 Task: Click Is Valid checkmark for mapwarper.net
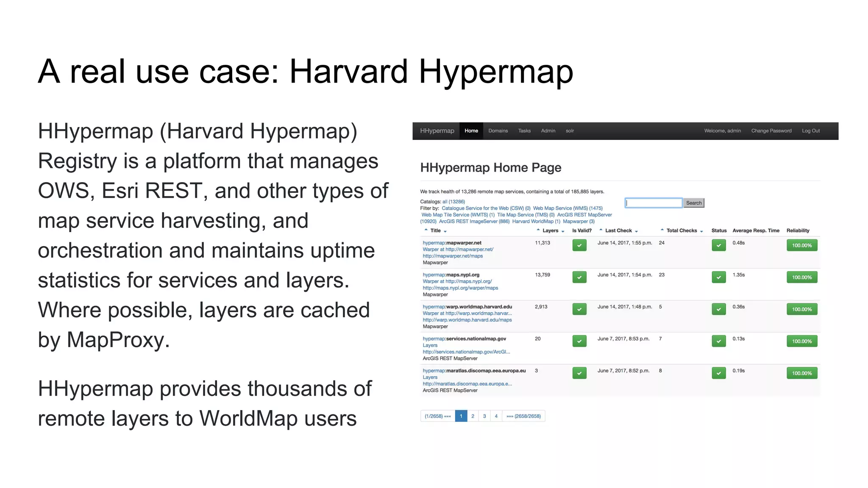pos(579,245)
